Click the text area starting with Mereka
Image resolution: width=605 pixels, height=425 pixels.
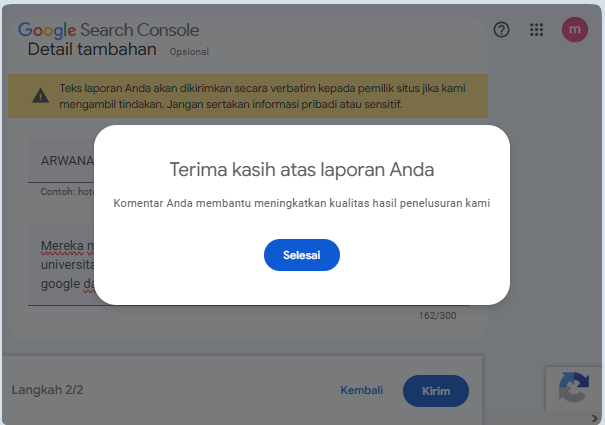[61, 265]
